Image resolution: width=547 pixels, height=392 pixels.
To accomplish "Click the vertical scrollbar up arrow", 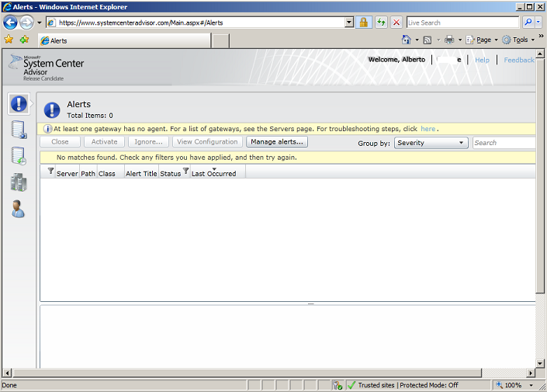I will click(x=540, y=54).
